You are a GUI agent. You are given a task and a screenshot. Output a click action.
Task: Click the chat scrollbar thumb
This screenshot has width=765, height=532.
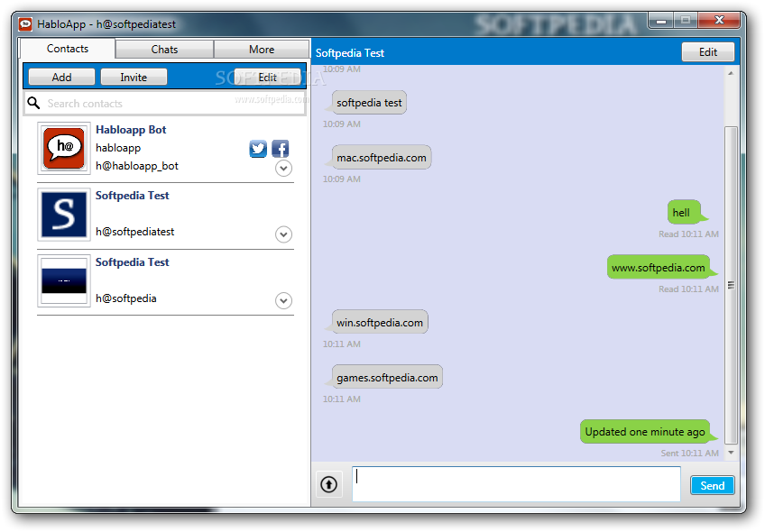[x=731, y=285]
